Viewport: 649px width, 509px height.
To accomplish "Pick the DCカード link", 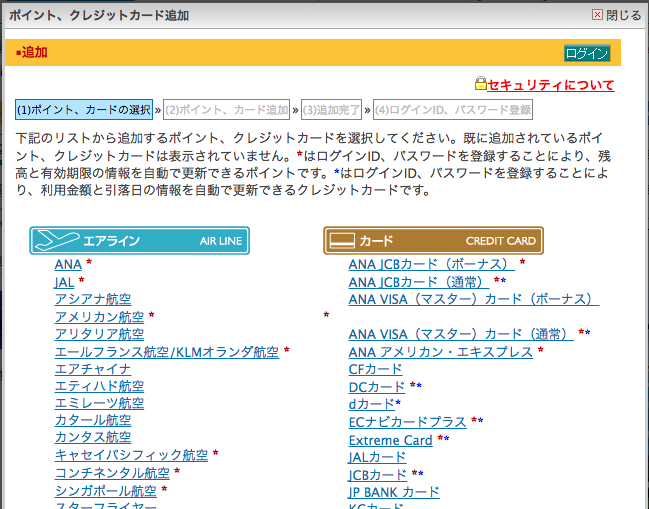I will click(x=377, y=387).
